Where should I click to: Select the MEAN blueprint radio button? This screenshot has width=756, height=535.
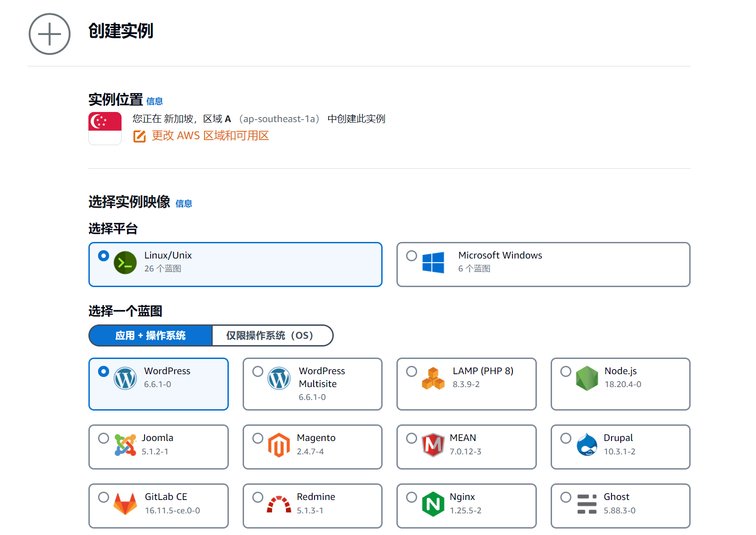point(411,438)
